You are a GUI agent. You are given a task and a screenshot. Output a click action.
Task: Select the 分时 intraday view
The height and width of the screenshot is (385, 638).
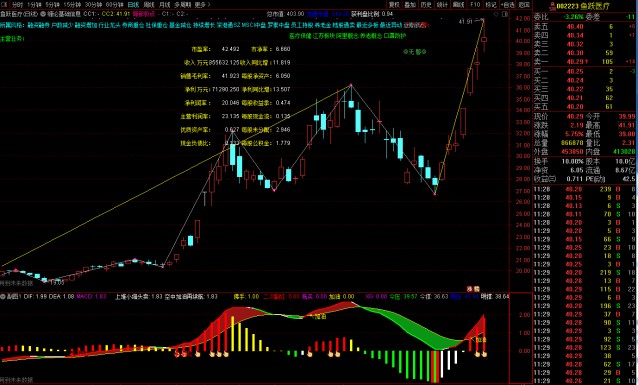pyautogui.click(x=17, y=4)
